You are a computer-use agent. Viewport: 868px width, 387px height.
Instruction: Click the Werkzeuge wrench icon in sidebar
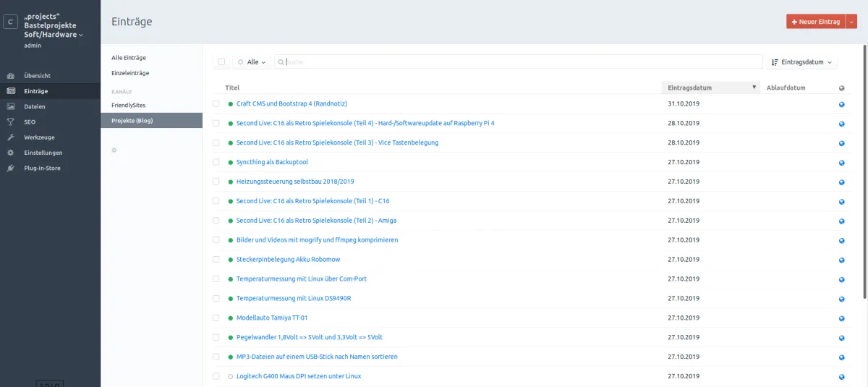pos(11,137)
